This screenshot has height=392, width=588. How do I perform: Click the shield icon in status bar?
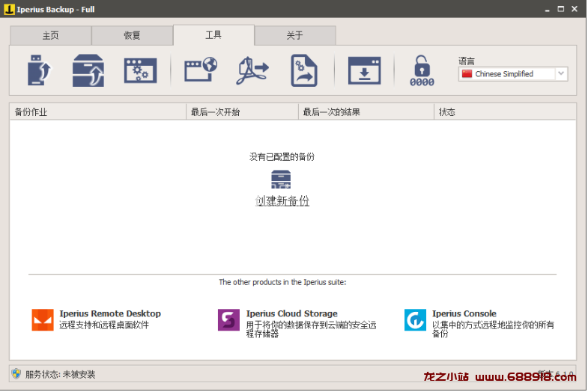click(x=16, y=373)
